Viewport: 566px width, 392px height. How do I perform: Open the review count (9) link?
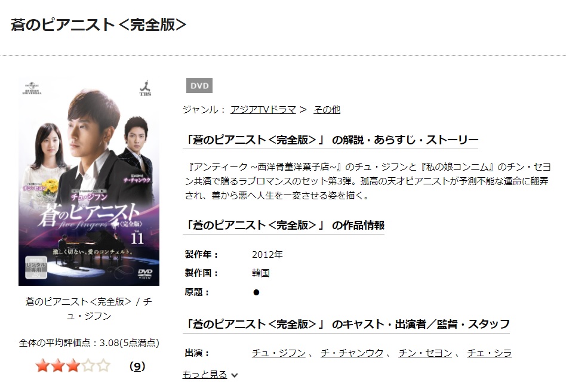click(137, 366)
